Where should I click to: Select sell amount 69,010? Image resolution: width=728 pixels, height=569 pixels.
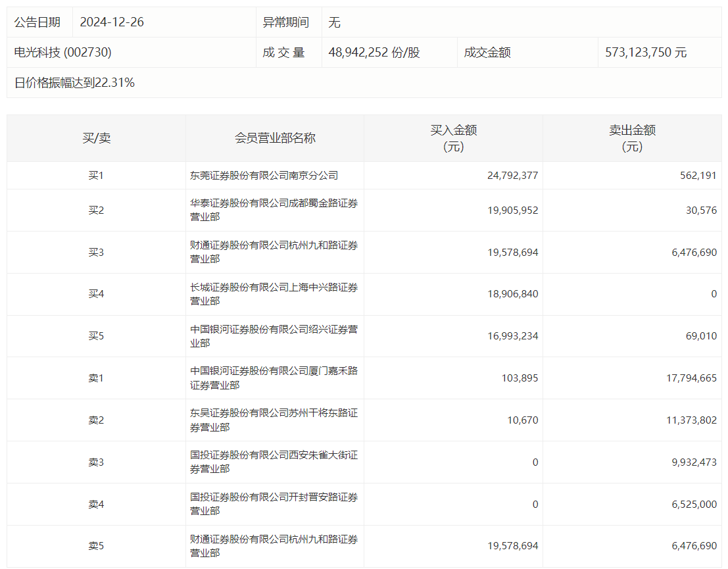click(701, 336)
